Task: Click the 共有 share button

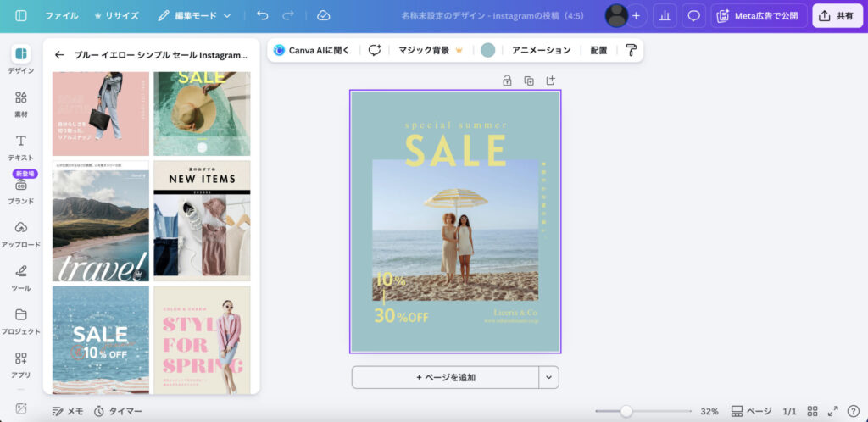Action: coord(837,15)
